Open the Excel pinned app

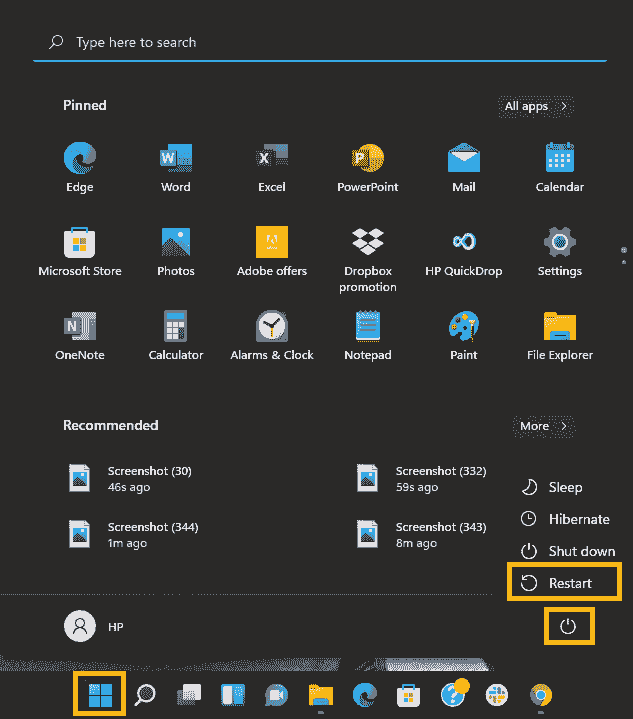click(x=272, y=160)
